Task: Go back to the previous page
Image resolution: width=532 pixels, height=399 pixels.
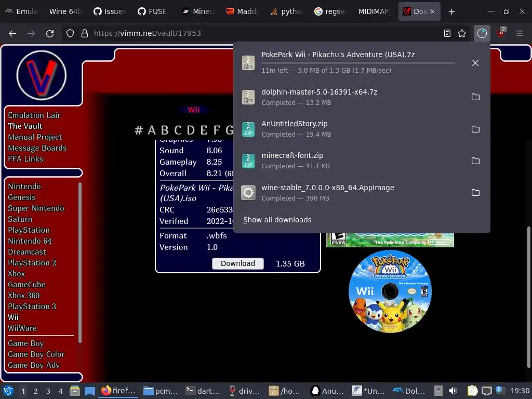Action: (x=12, y=33)
